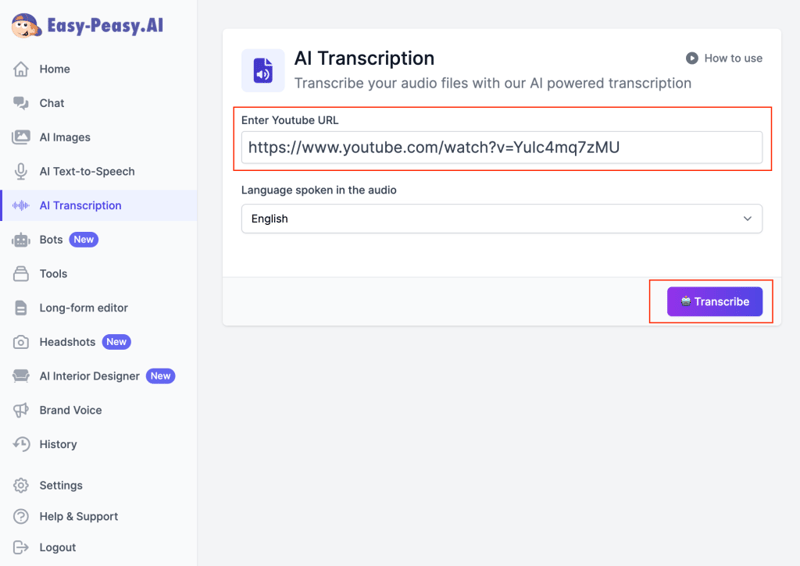800x566 pixels.
Task: Open the Tools menu item
Action: 53,274
